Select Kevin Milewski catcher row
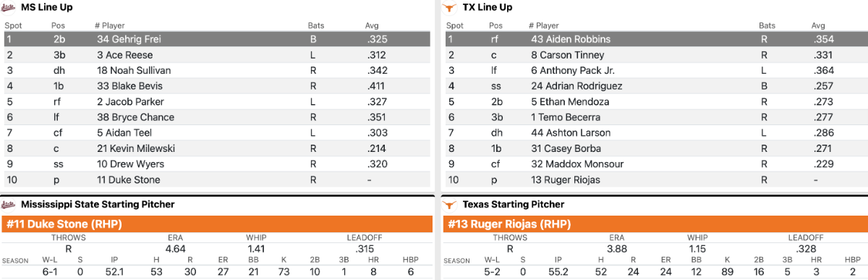Screen dimensions: 868x280 pos(216,148)
